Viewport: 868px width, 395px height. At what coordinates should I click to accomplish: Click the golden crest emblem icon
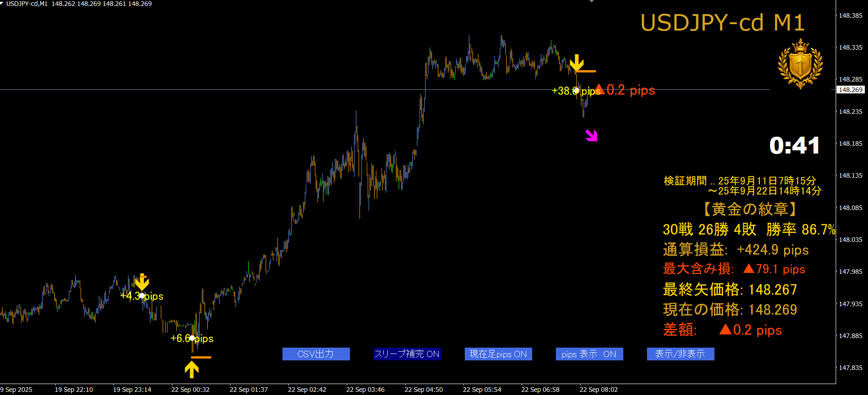tap(800, 64)
